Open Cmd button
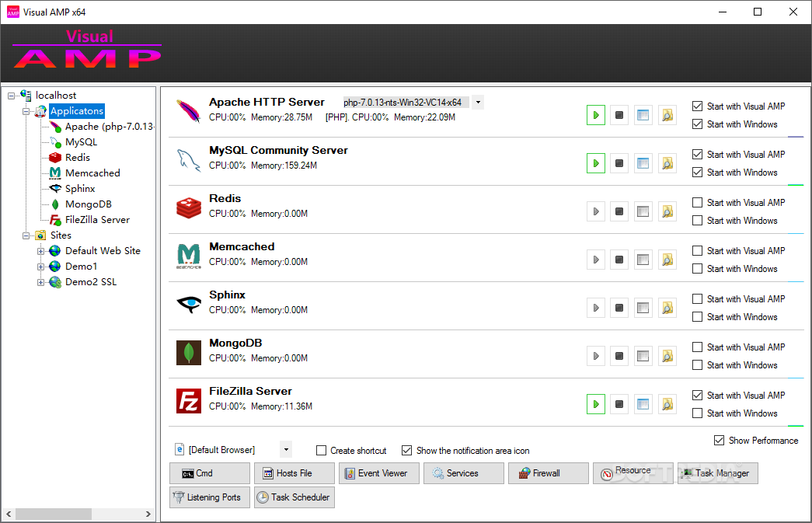The height and width of the screenshot is (523, 812). click(x=210, y=473)
